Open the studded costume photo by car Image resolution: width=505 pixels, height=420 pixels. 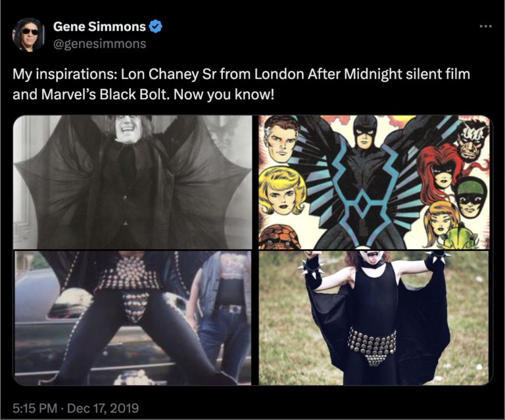coord(132,318)
